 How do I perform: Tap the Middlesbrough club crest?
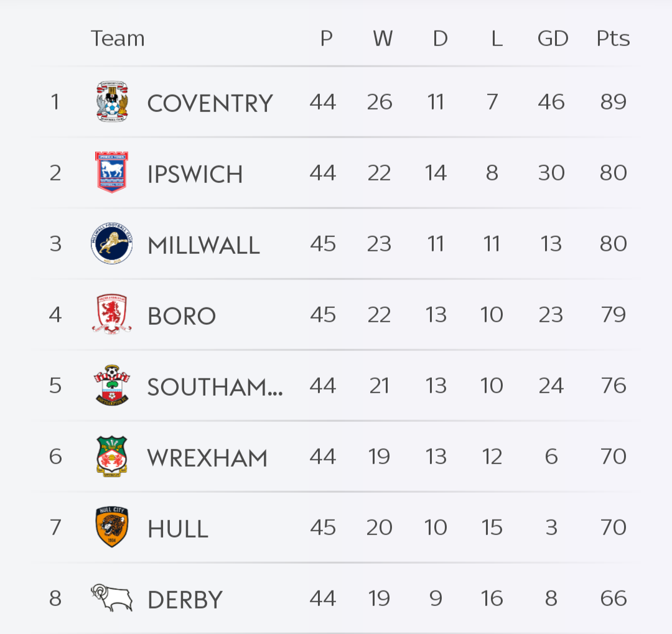pos(112,314)
